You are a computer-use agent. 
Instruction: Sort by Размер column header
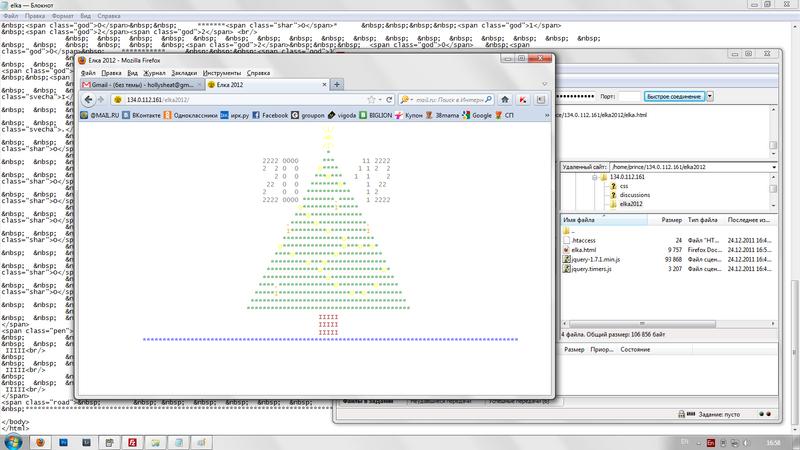tap(665, 220)
